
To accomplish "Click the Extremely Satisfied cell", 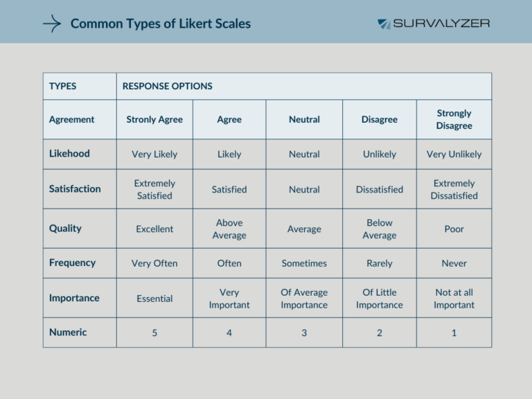I will [x=154, y=189].
